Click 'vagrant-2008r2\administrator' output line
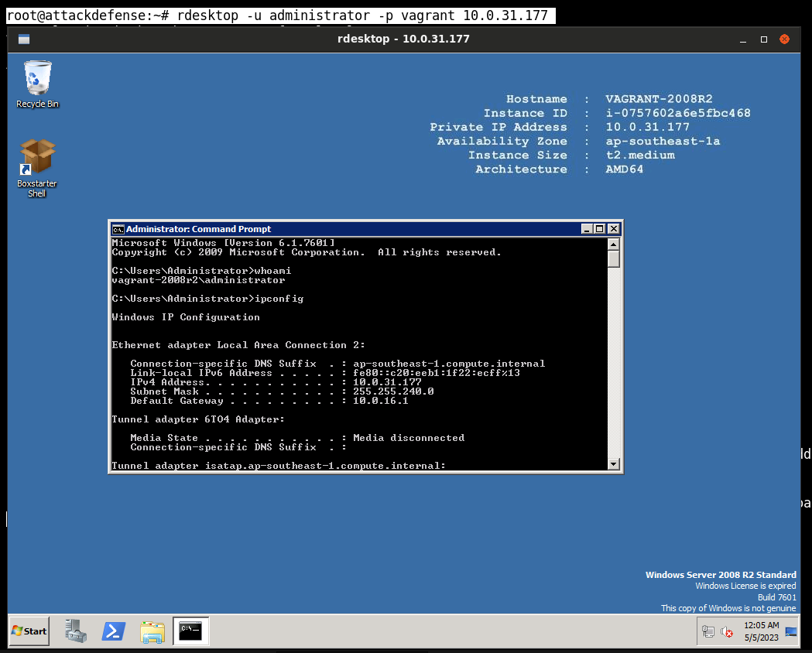 pyautogui.click(x=198, y=280)
